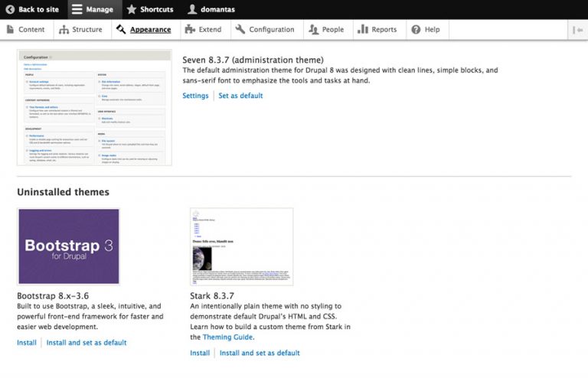Click the Stark theme screenshot thumbnail
This screenshot has width=588, height=378.
coord(241,246)
